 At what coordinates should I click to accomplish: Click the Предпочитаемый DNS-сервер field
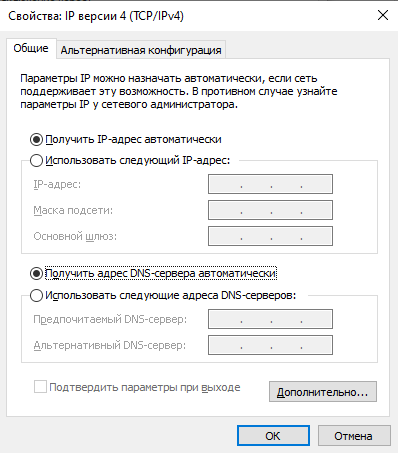click(270, 319)
